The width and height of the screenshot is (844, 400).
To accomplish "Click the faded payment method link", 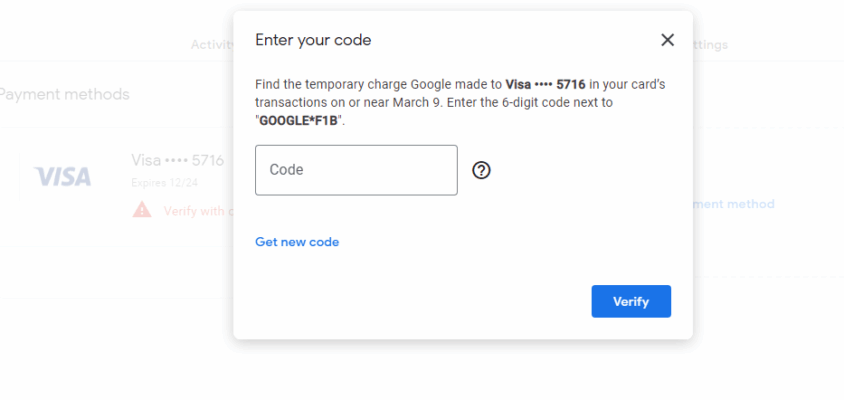I will click(734, 204).
